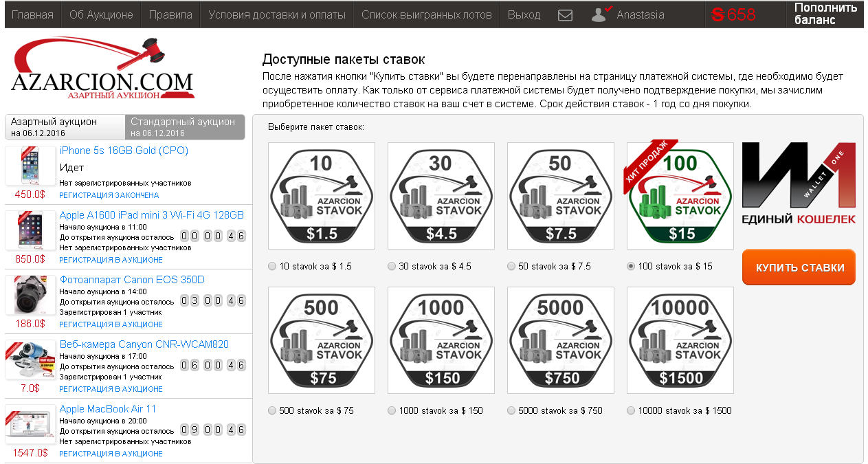
Task: Open the Фотоаппарат Canon EOS 350D lot
Action: [x=132, y=280]
